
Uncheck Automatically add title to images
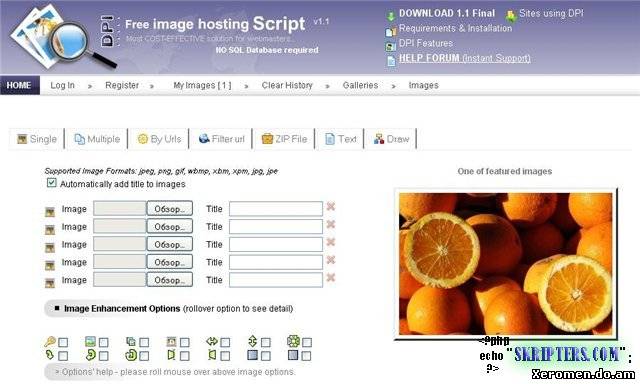(51, 182)
